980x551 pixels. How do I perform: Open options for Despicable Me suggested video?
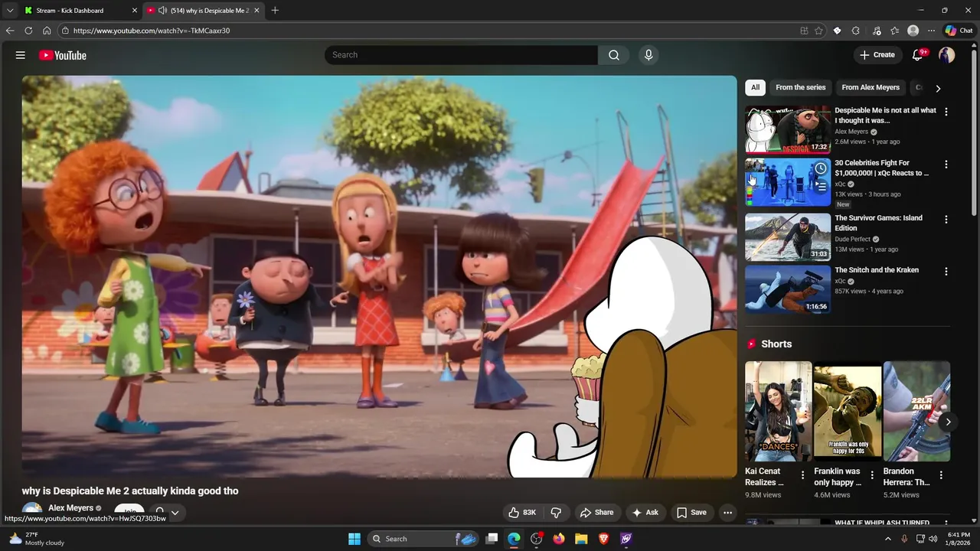[x=946, y=112]
